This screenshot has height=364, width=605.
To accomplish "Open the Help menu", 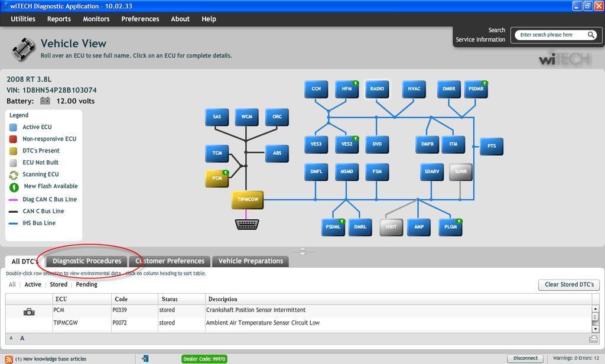I will tap(209, 19).
